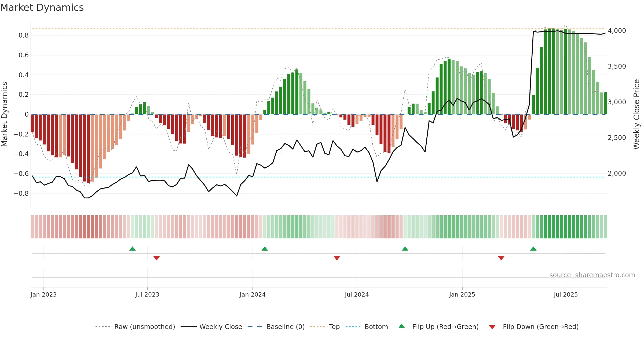Click the 0 baseline axis label
This screenshot has width=644, height=362.
[x=27, y=114]
